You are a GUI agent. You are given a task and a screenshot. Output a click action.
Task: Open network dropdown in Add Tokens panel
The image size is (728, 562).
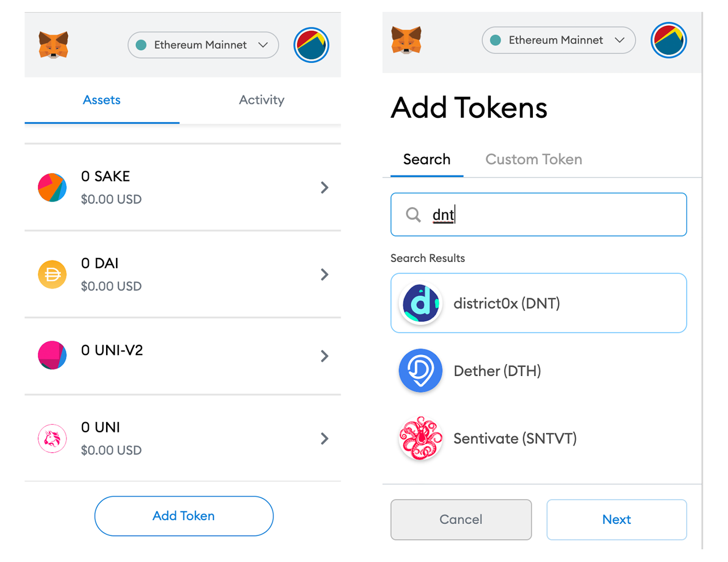559,40
